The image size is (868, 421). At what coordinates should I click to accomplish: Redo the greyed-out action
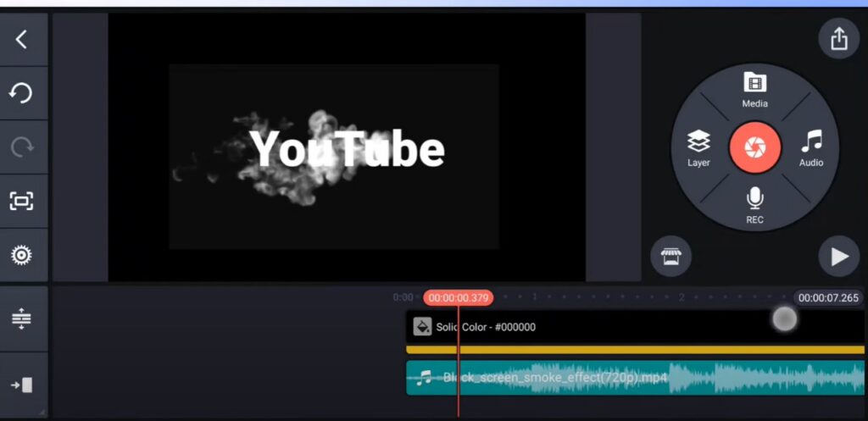tap(21, 147)
